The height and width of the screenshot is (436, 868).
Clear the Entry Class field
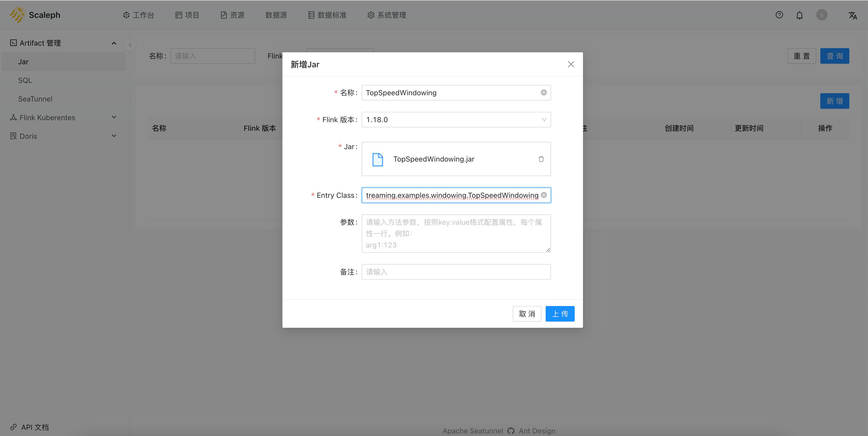(544, 195)
